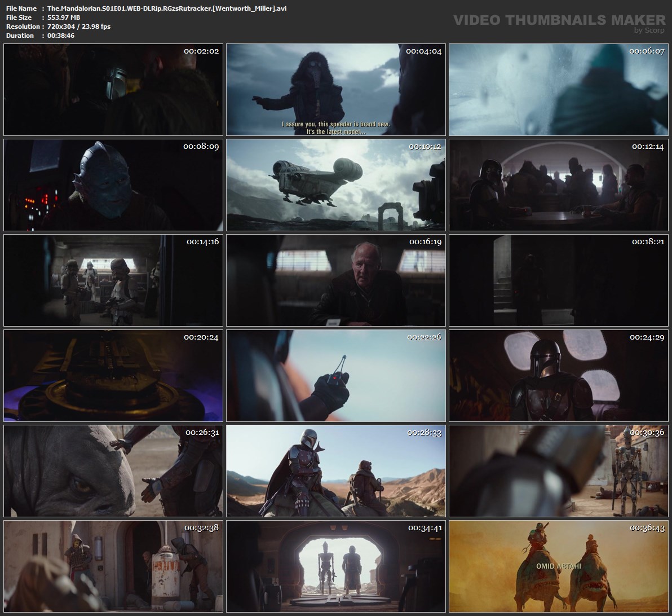
Task: Select the thumbnail at 00:20:24
Action: [x=113, y=376]
